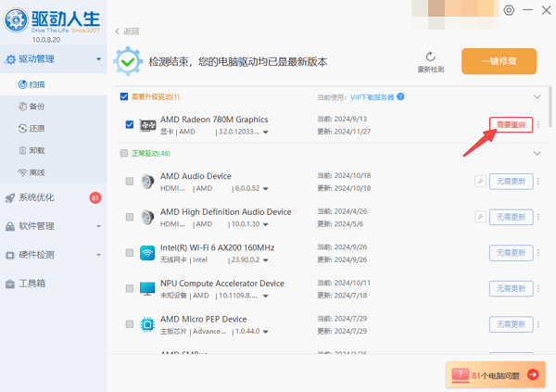Click Intel Wi-Fi 6 AX200 wireless icon

click(147, 253)
